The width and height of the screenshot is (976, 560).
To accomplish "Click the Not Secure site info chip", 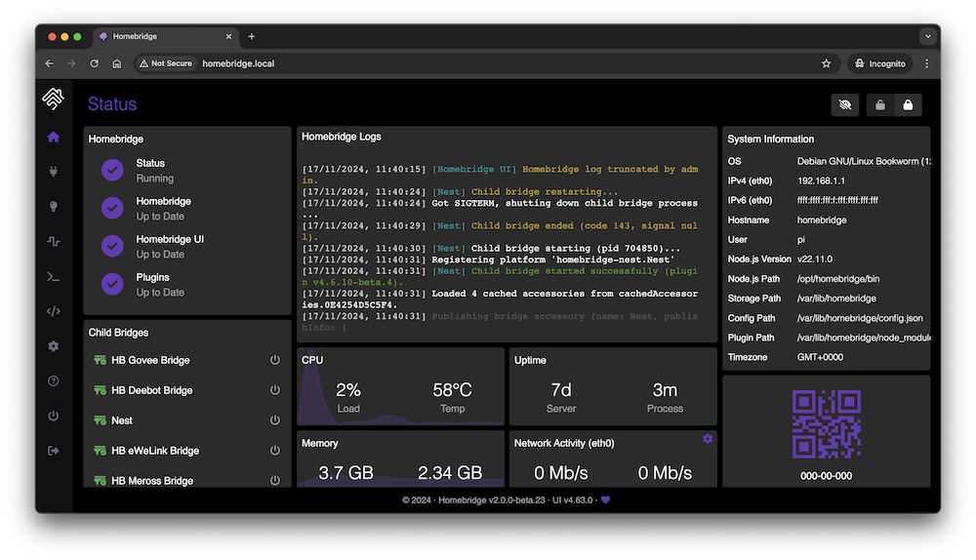I will (166, 63).
